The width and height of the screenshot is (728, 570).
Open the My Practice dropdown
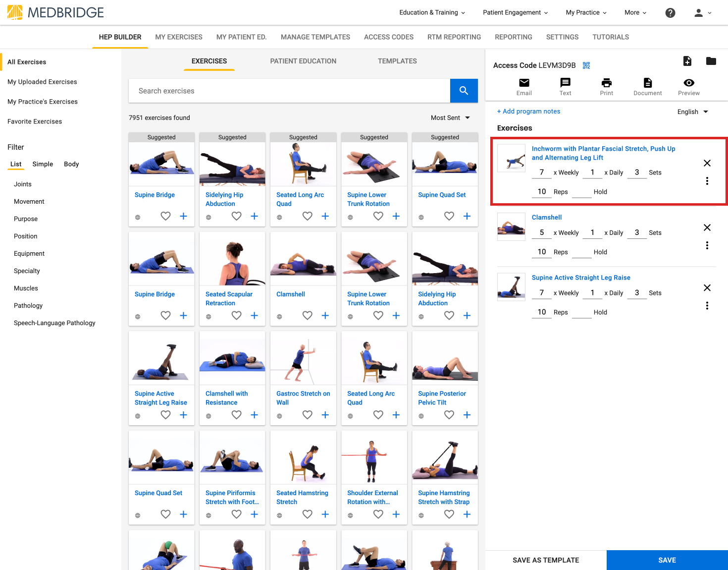tap(586, 12)
